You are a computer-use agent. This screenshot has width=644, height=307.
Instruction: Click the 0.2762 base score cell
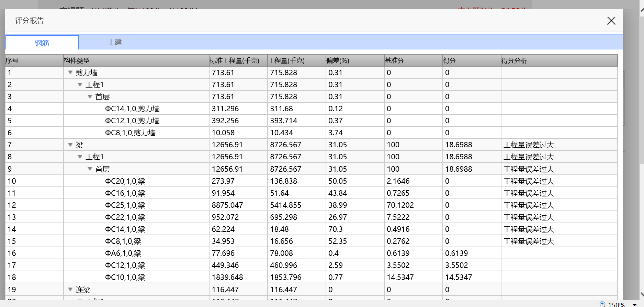[414, 241]
